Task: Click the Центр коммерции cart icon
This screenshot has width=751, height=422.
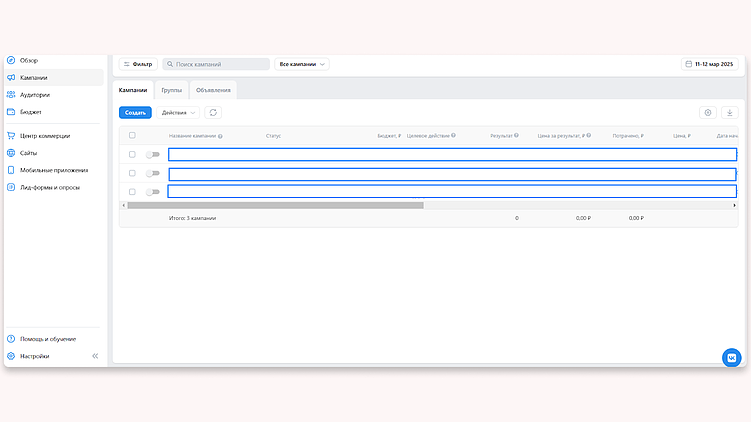Action: click(11, 136)
